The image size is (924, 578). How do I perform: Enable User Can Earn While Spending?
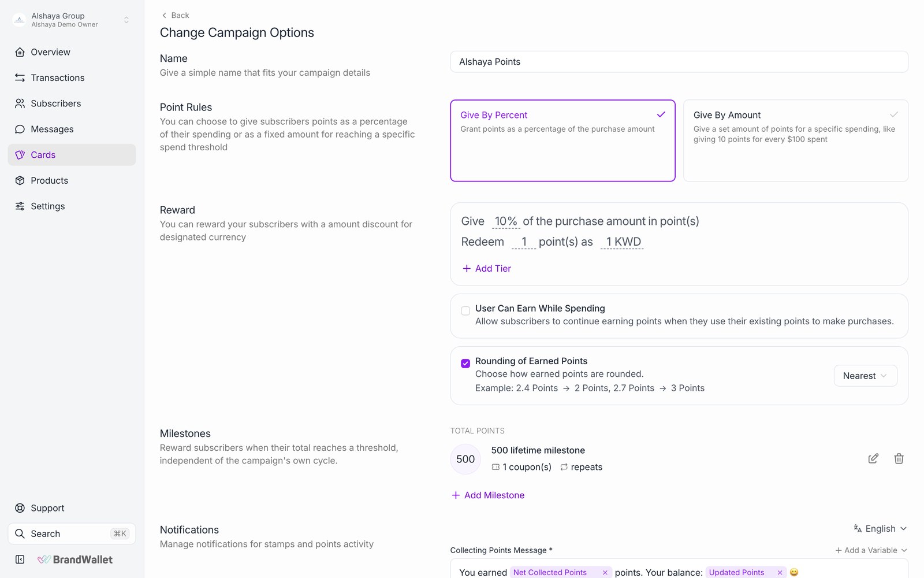(465, 311)
